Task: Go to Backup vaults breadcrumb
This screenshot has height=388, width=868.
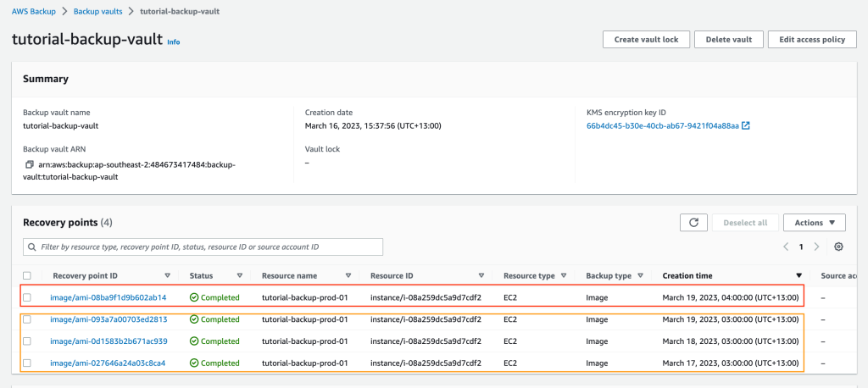Action: tap(97, 11)
